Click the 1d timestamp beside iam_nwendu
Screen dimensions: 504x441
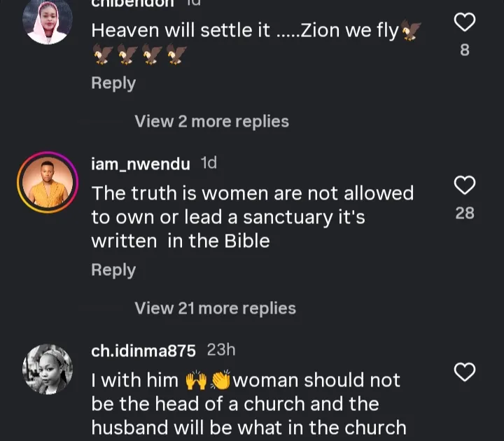click(209, 164)
